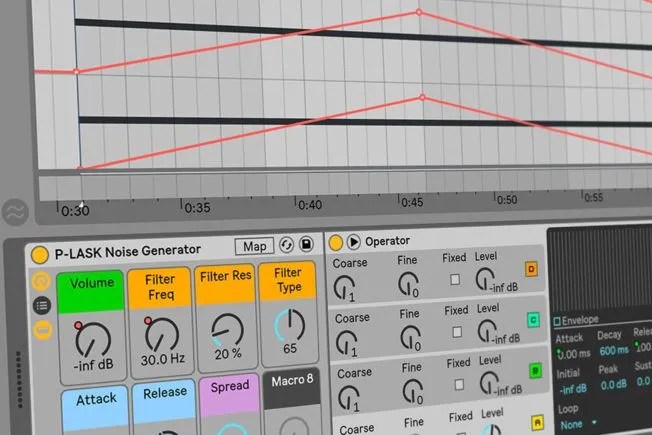
Task: Click the 0:40 time ruler marker
Action: pos(309,204)
